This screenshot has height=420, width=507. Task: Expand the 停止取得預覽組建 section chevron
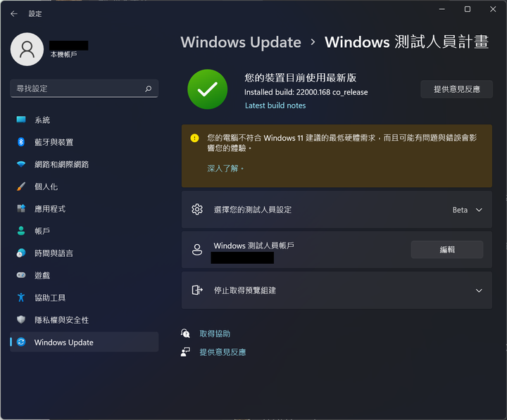click(479, 291)
